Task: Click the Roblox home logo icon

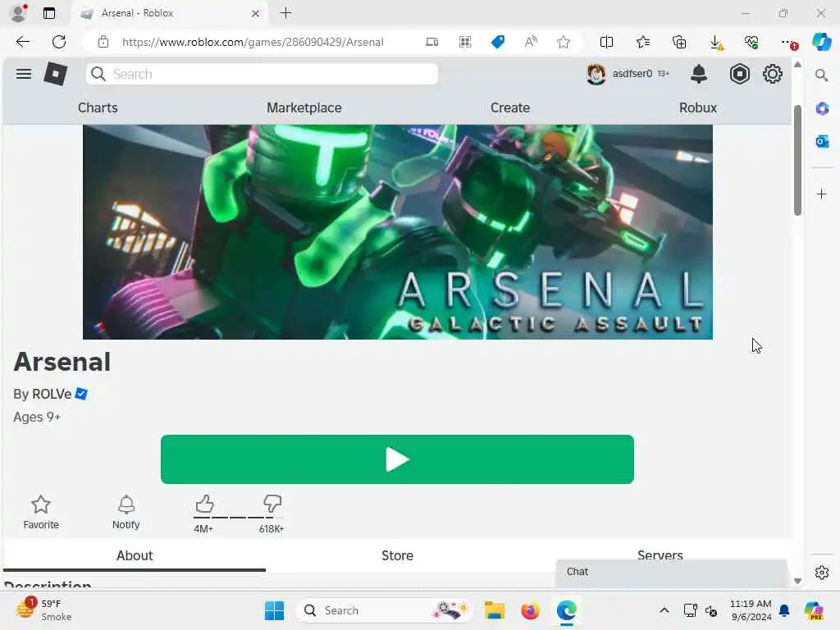Action: pyautogui.click(x=55, y=74)
